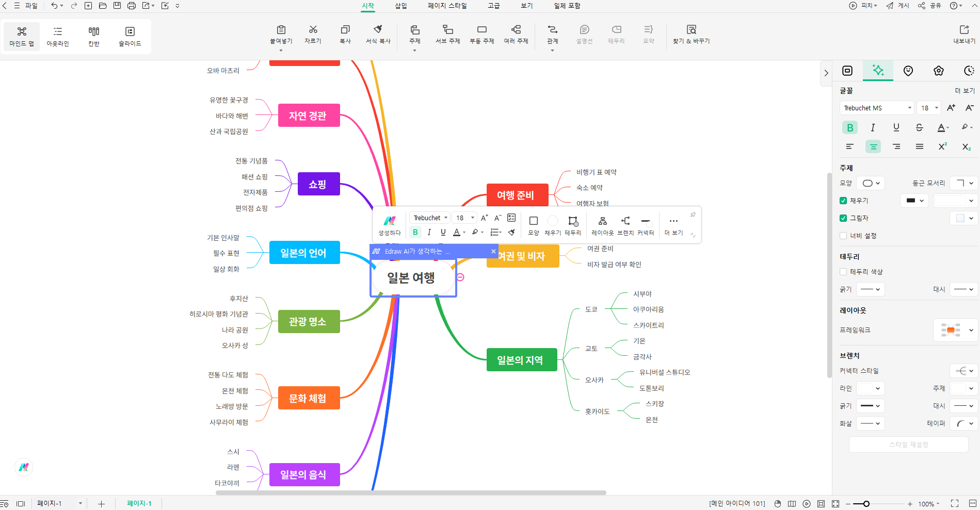The width and height of the screenshot is (980, 510).
Task: Click the Publish button
Action: click(898, 6)
